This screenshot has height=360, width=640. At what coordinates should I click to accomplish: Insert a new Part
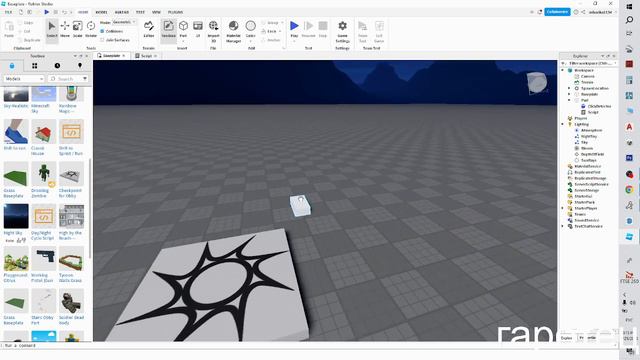(183, 28)
